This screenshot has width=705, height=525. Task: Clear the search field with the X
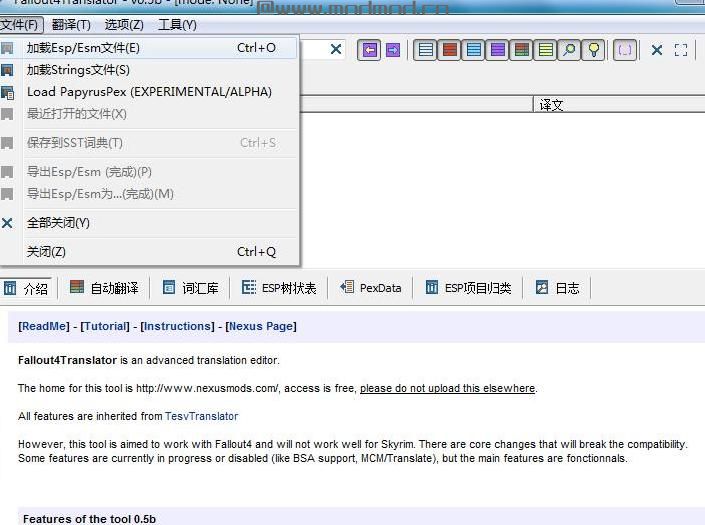335,49
